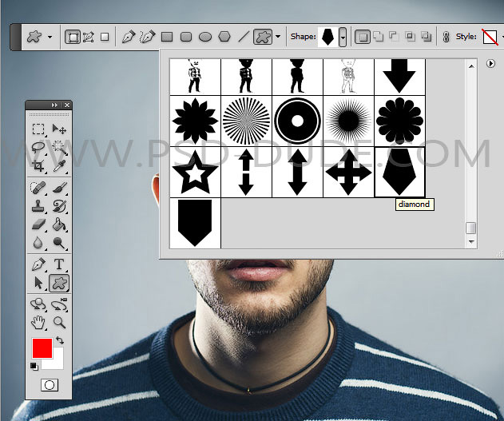Screen dimensions: 504x421
Task: Choose the Type tool
Action: 59,264
